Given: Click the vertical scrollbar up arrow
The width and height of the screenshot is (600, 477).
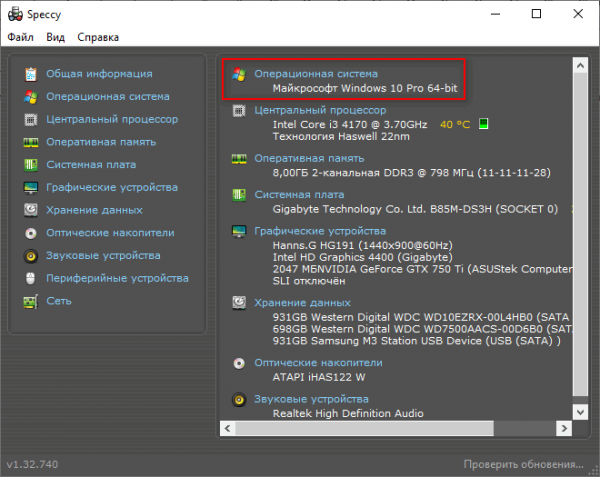Looking at the screenshot, I should [580, 66].
